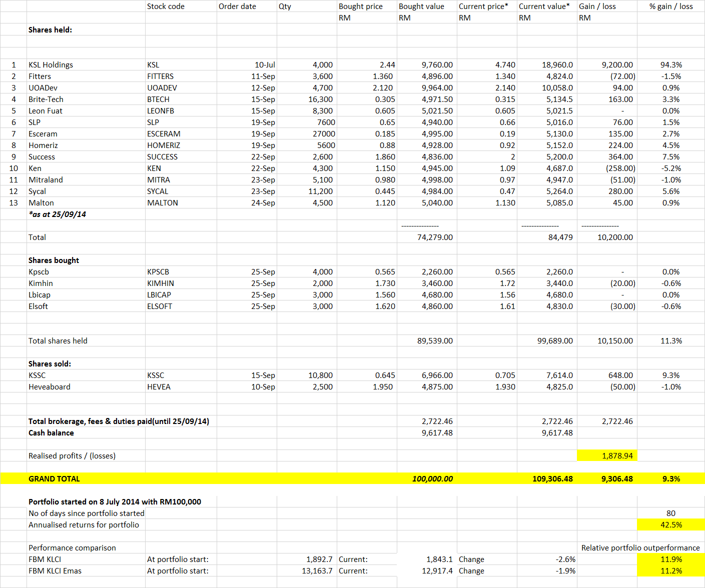Select the 11.3% total gain cell
This screenshot has height=588, width=705.
coord(671,341)
